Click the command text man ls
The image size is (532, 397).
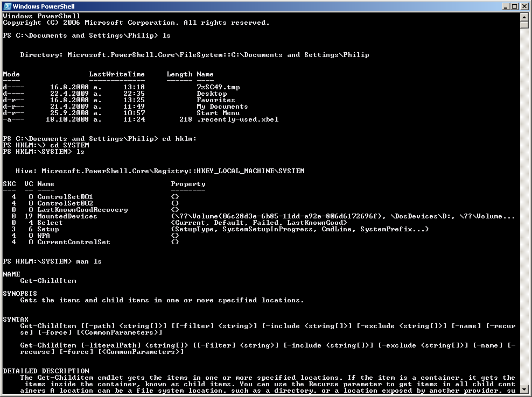[x=88, y=261]
